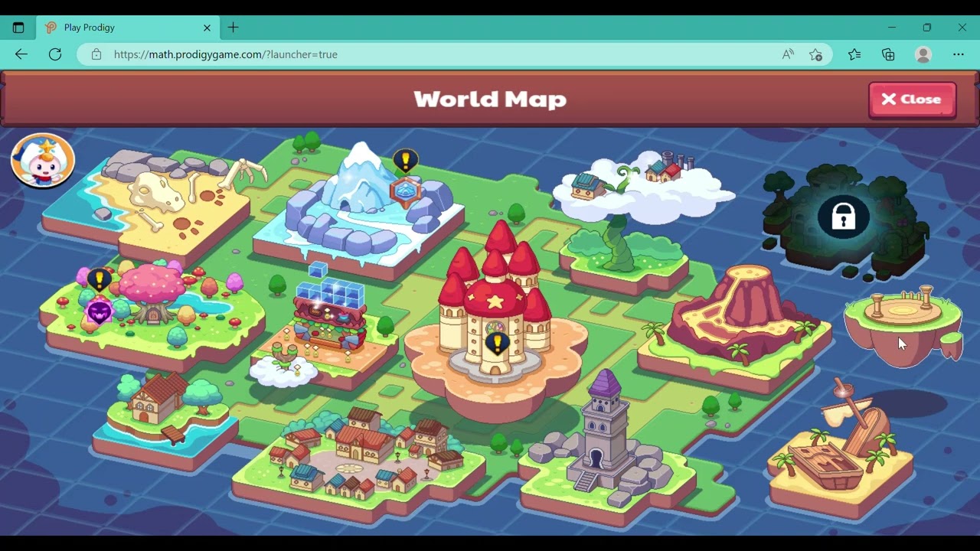Open browser Settings and more menu
Image resolution: width=980 pixels, height=551 pixels.
[x=959, y=54]
